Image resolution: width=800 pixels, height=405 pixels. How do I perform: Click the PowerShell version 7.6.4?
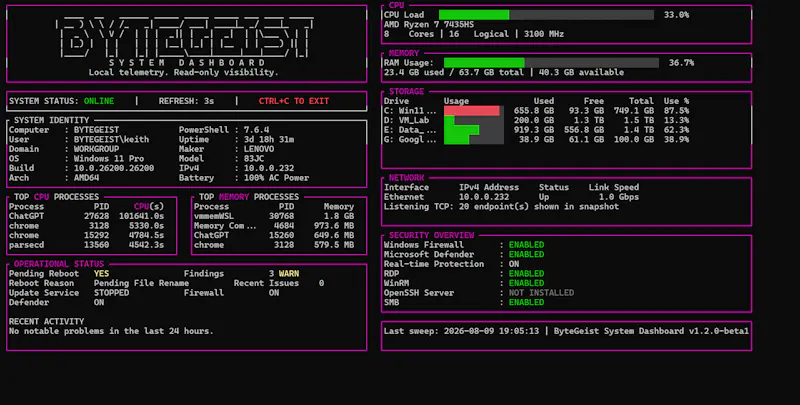click(256, 130)
